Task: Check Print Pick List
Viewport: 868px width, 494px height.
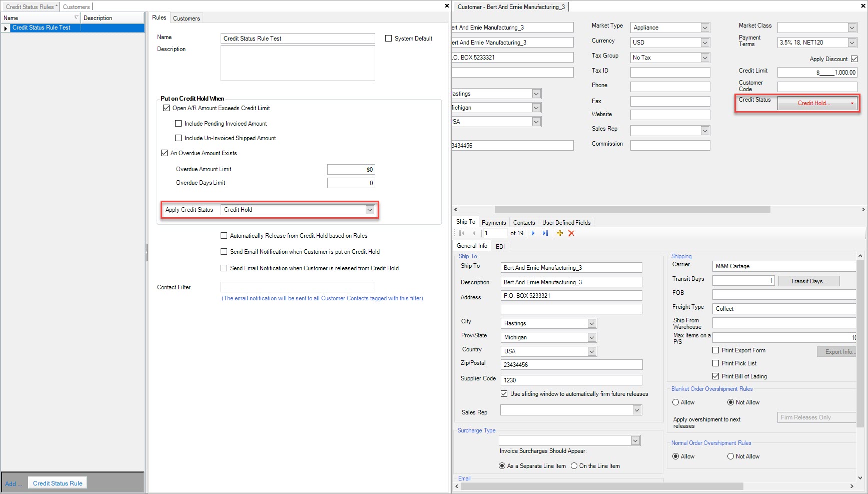Action: click(715, 363)
